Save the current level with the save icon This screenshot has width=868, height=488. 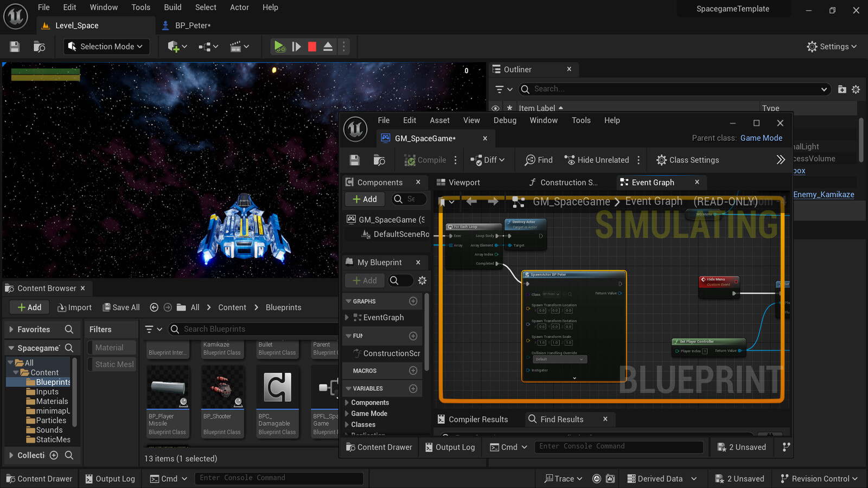[x=14, y=47]
